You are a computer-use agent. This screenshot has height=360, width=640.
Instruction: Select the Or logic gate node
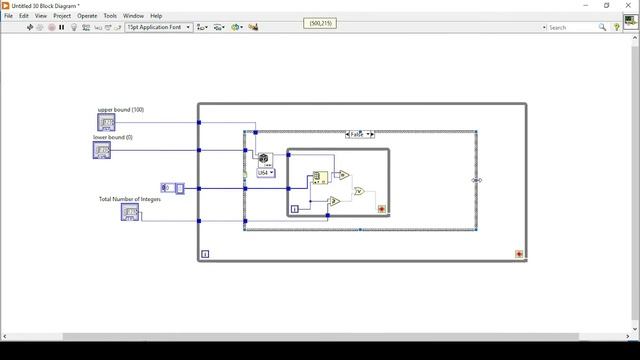pos(359,191)
